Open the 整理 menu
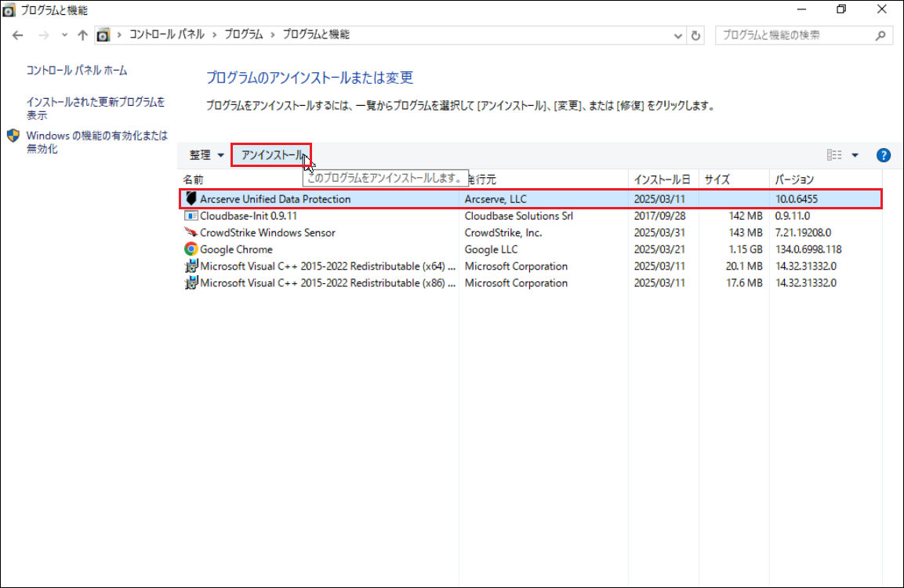This screenshot has width=904, height=588. 206,155
